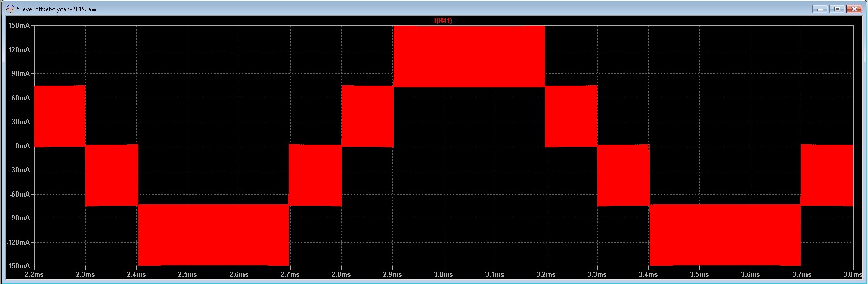This screenshot has width=868, height=284.
Task: Click the 2.4ms time axis label
Action: tap(136, 275)
